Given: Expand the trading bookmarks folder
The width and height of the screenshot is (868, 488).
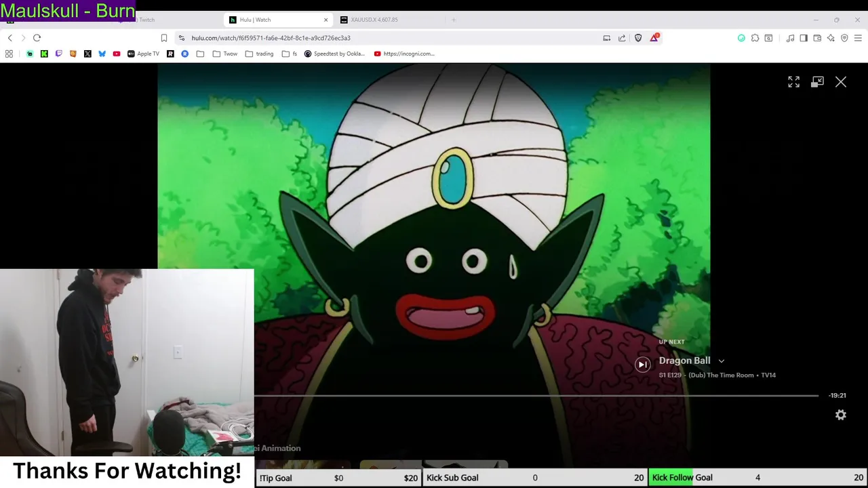Looking at the screenshot, I should 260,54.
